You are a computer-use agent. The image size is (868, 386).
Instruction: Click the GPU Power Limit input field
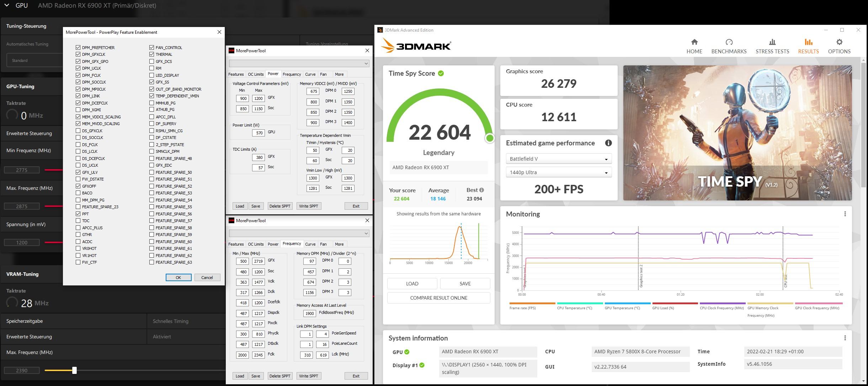(259, 133)
